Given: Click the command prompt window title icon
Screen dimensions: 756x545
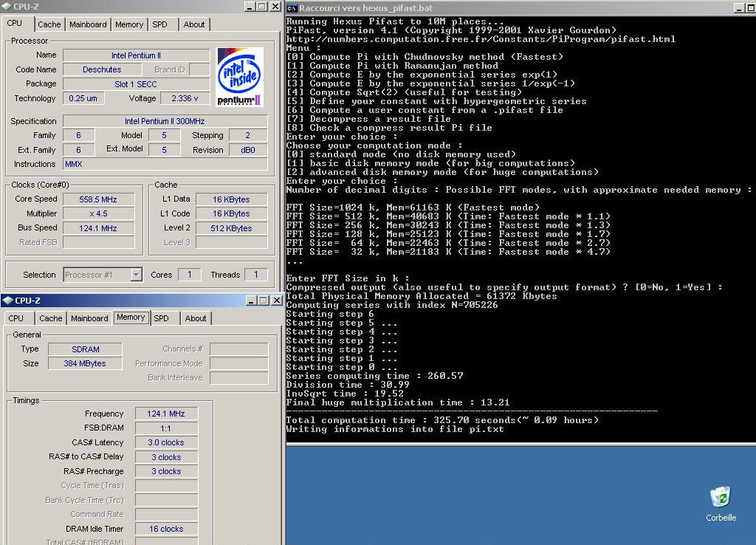Looking at the screenshot, I should click(x=292, y=7).
